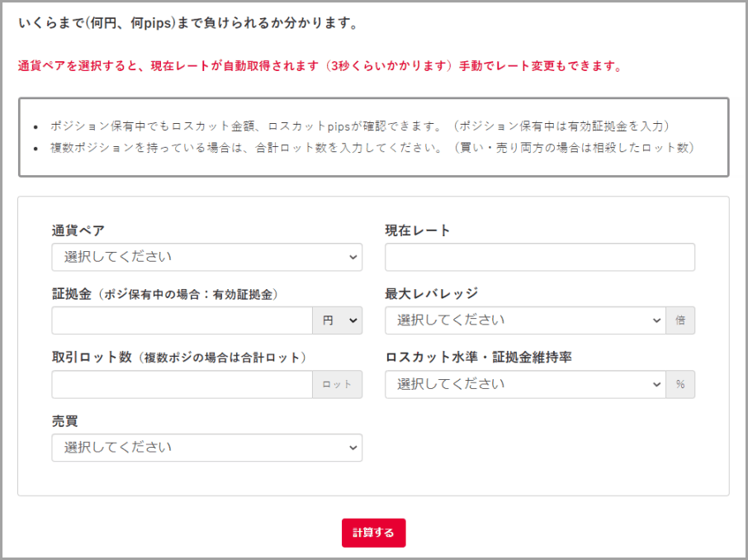Click the 最大レバレッジ field label
The height and width of the screenshot is (560, 748).
coord(431,294)
